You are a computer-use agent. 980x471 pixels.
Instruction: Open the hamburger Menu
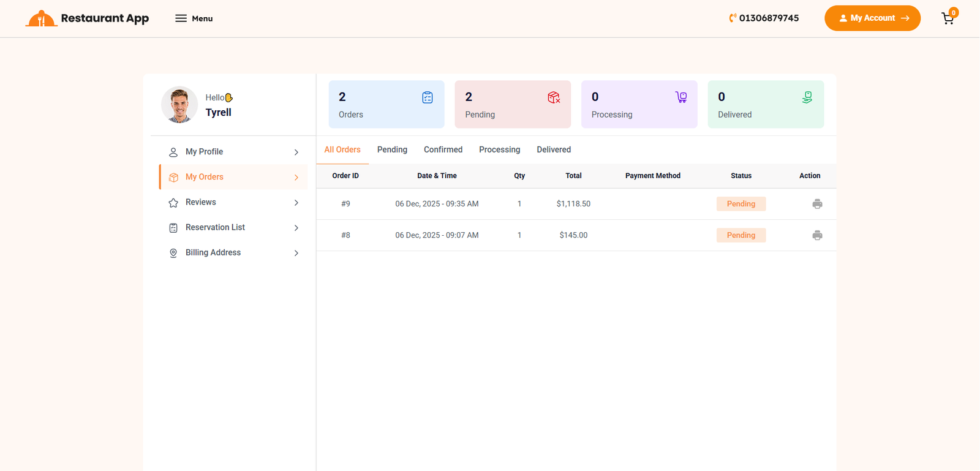(x=194, y=18)
